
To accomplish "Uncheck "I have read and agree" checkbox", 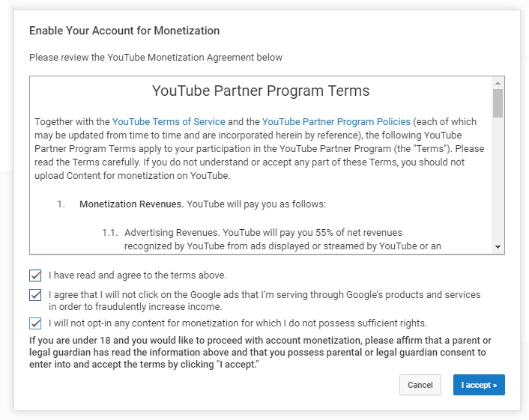I will pos(35,276).
